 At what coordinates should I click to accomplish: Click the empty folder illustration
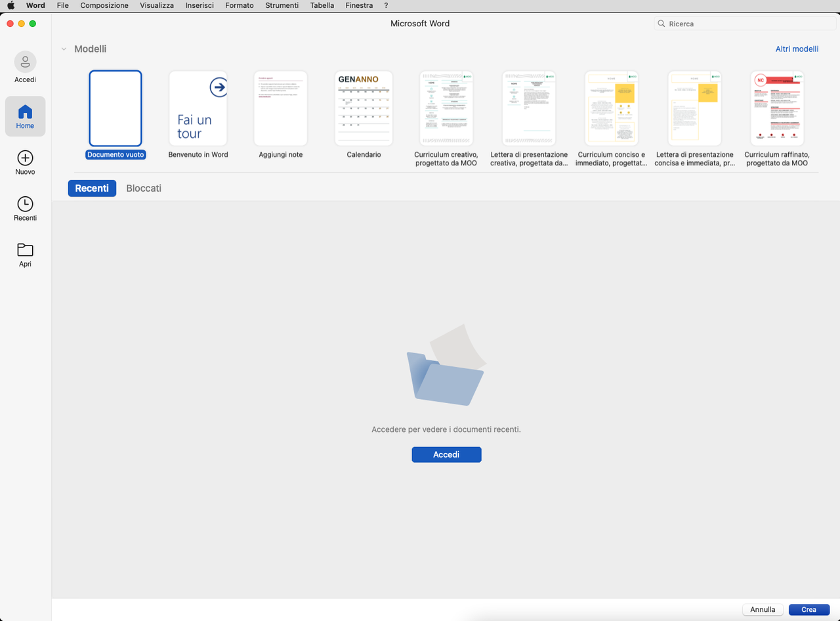coord(446,365)
